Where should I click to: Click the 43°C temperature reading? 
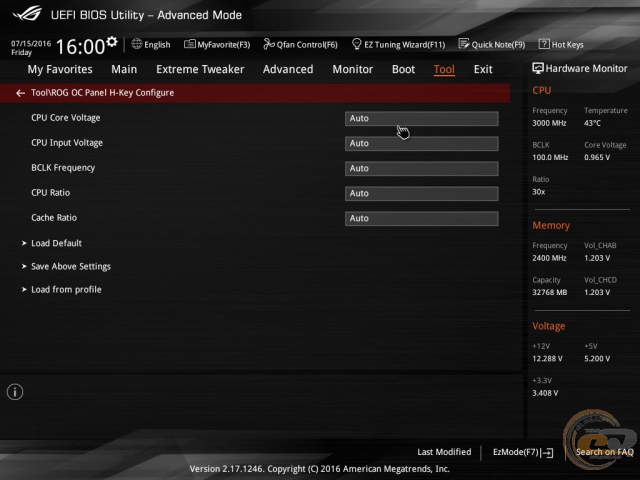592,123
